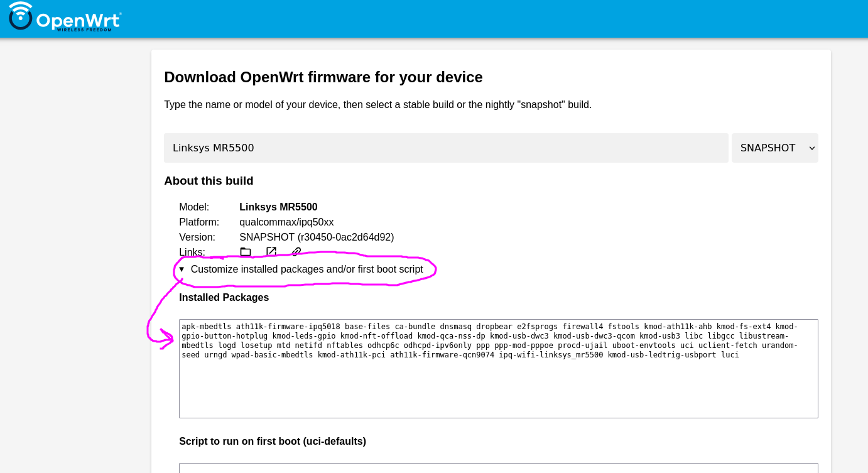This screenshot has height=473, width=868.
Task: Open the SNAPSHOT version dropdown
Action: 774,148
